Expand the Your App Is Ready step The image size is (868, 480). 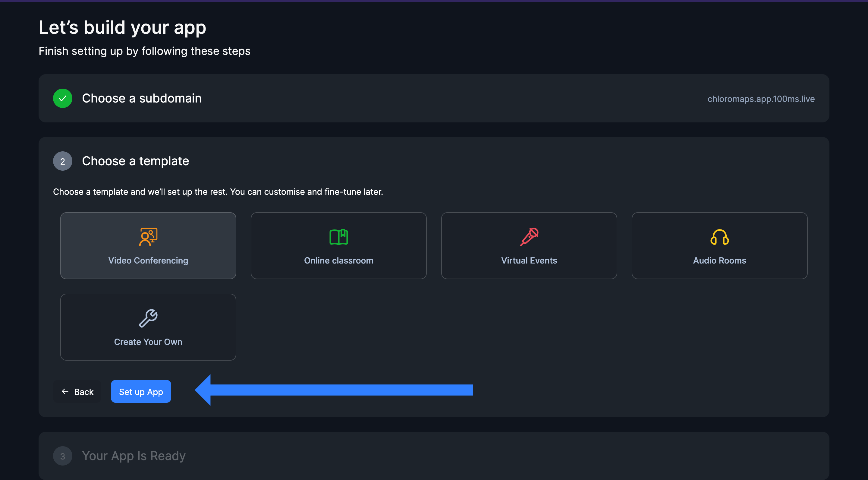pos(134,456)
